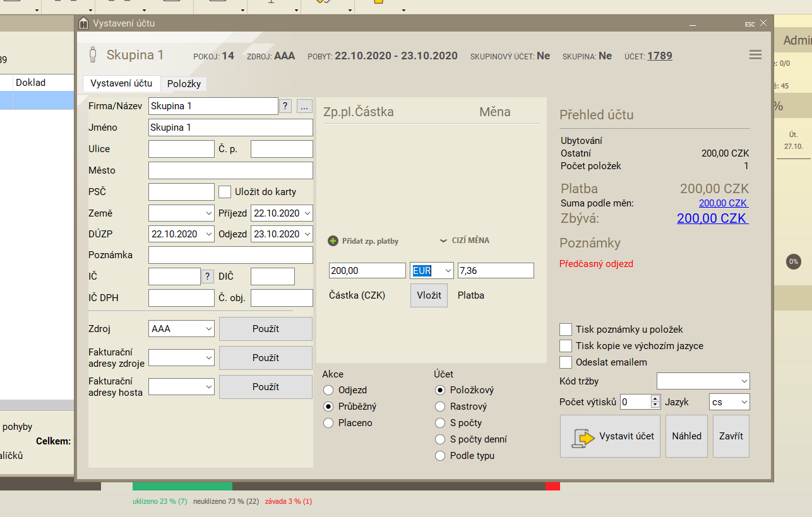812x517 pixels.
Task: Click the guest person icon beside Skupina 1
Action: tap(93, 56)
